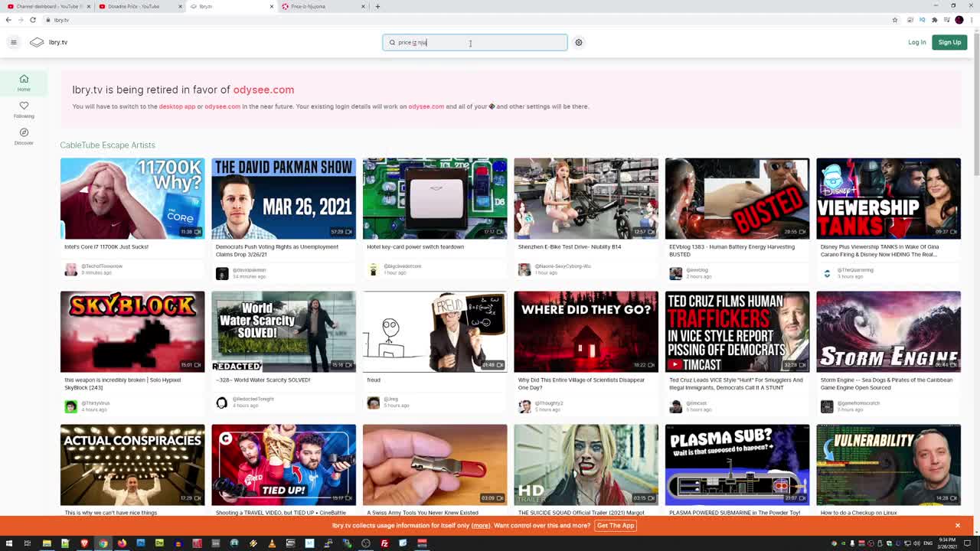Click into the search input field
This screenshot has width=980, height=551.
click(475, 42)
